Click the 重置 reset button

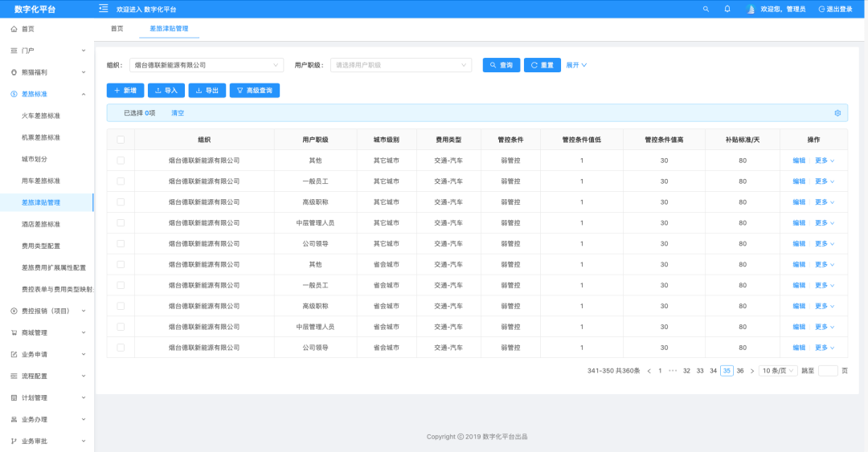542,65
